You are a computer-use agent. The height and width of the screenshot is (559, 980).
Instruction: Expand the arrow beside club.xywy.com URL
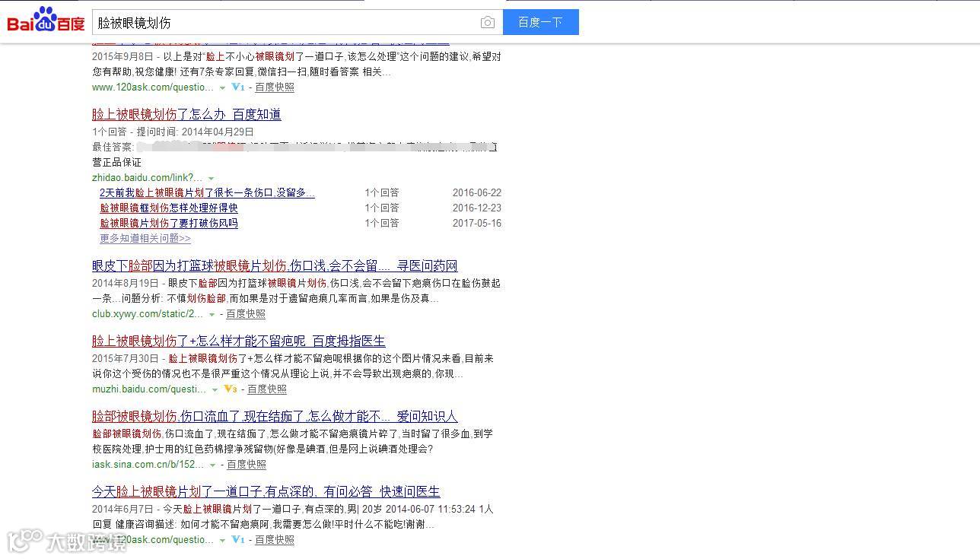pyautogui.click(x=212, y=314)
